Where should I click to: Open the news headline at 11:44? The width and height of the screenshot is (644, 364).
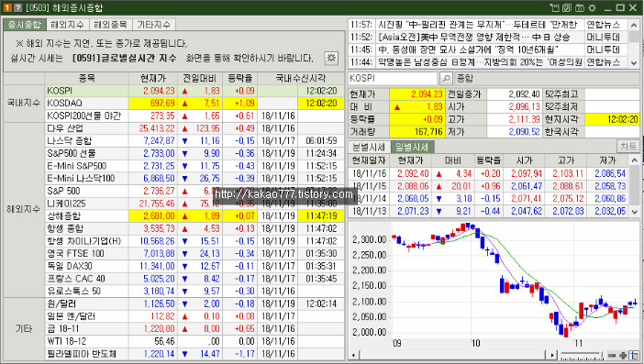coord(480,62)
